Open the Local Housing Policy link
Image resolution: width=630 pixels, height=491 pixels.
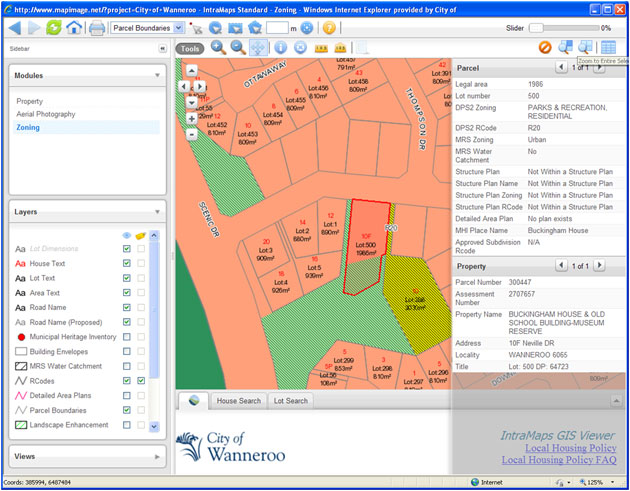tap(571, 448)
